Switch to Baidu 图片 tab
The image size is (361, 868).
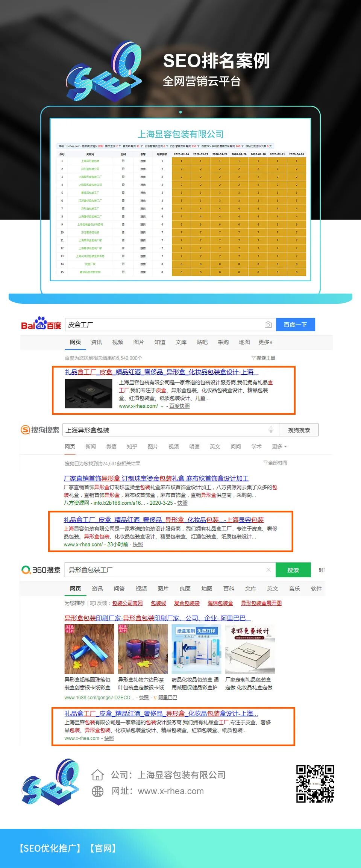pyautogui.click(x=139, y=342)
